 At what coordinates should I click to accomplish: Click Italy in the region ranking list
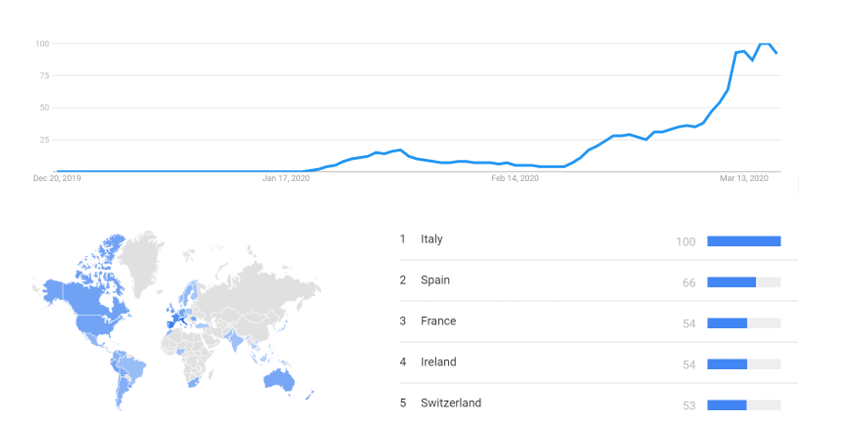[432, 240]
